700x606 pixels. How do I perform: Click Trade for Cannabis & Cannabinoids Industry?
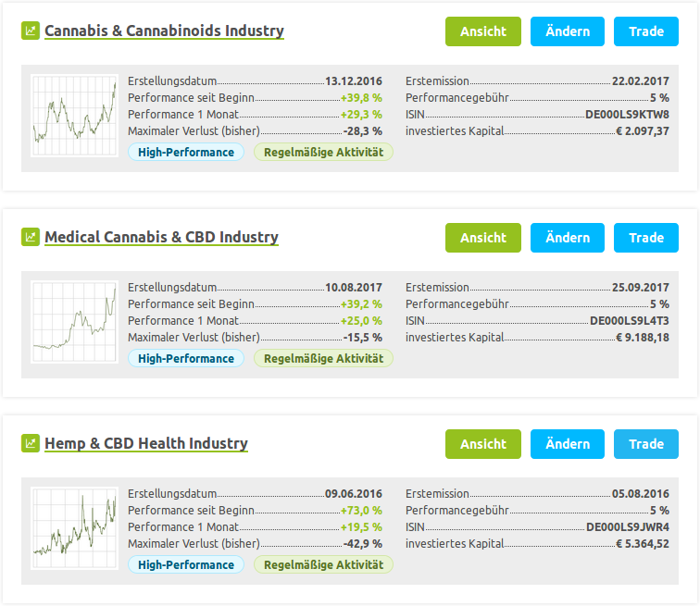(646, 31)
